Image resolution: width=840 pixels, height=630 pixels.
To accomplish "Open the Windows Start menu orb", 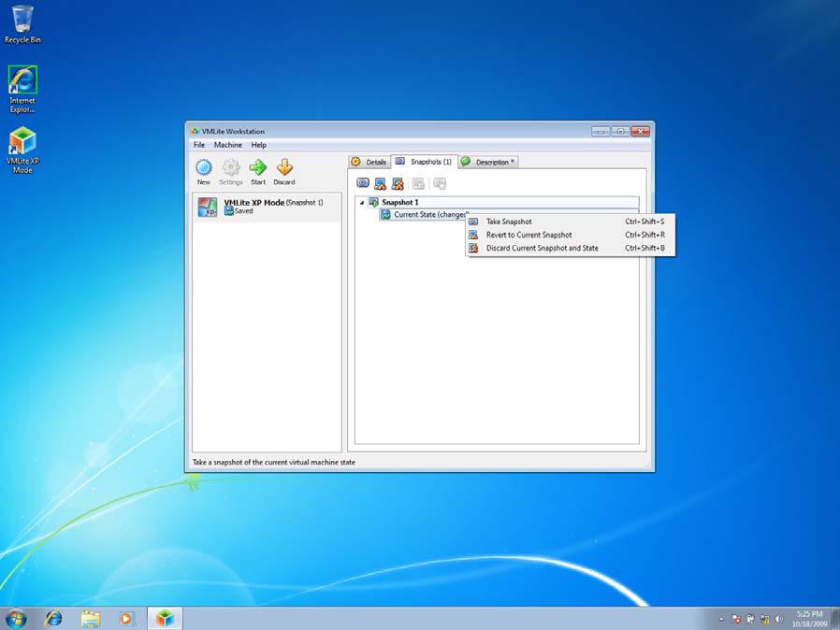I will [16, 618].
